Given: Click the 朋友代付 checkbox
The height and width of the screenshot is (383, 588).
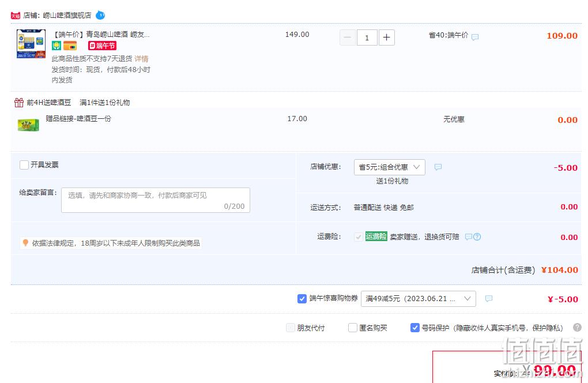Looking at the screenshot, I should click(290, 328).
